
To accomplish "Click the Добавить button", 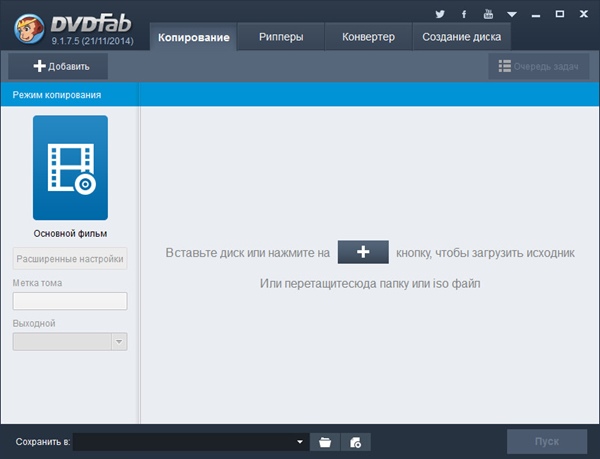I will pos(60,66).
